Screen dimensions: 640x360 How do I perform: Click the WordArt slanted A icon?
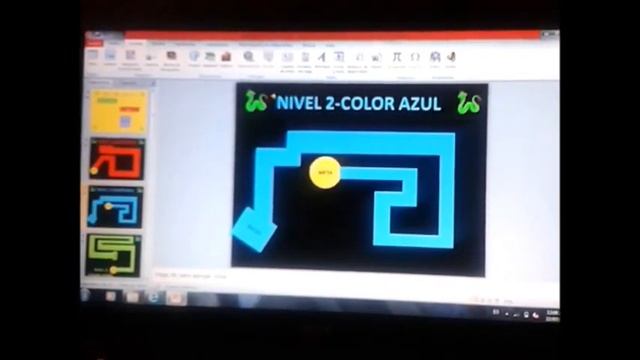pos(322,59)
